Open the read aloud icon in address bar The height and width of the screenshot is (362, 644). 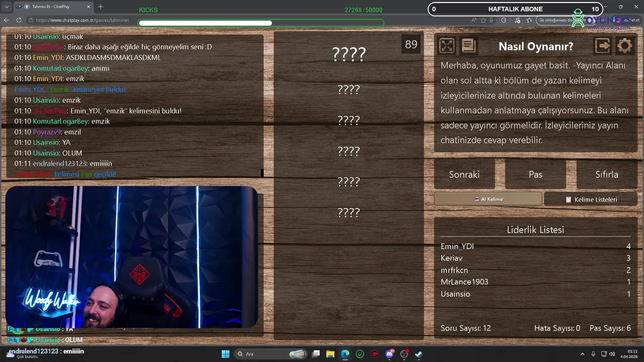(474, 20)
